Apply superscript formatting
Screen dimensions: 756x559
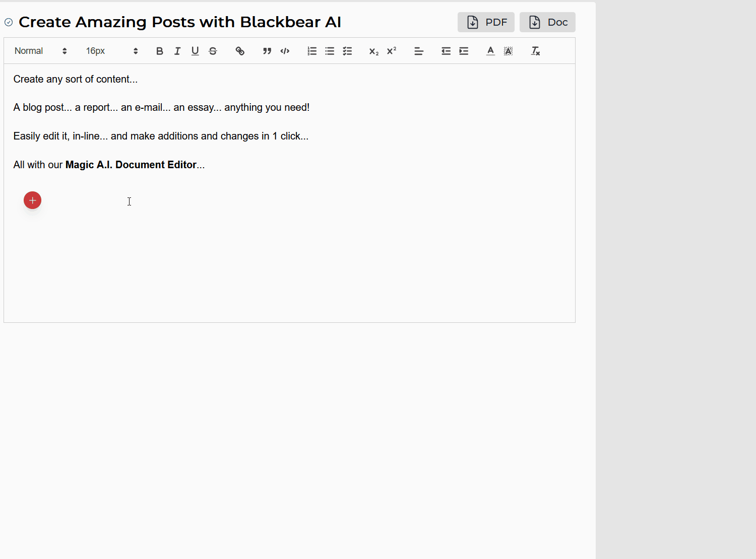pyautogui.click(x=392, y=51)
